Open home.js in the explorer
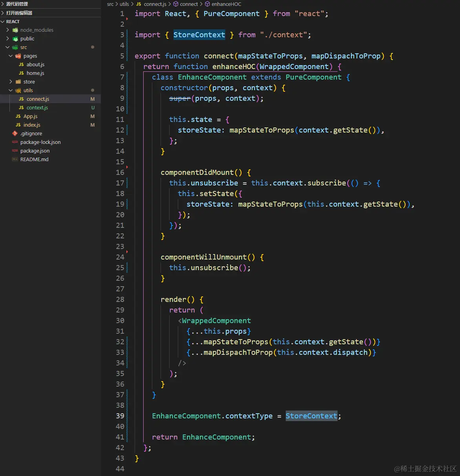Screen dimensions: 460x476 click(x=35, y=73)
